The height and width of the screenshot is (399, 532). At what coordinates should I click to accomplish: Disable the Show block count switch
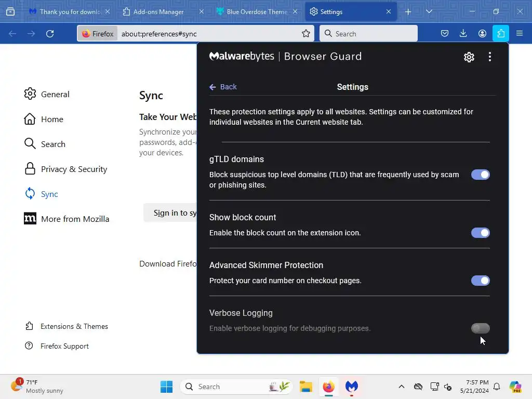[x=481, y=233]
